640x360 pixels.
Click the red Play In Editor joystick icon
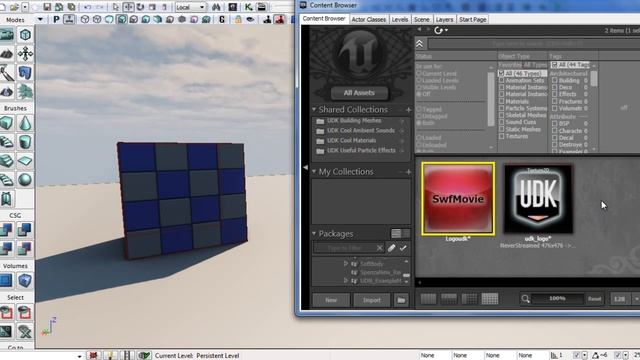click(279, 20)
